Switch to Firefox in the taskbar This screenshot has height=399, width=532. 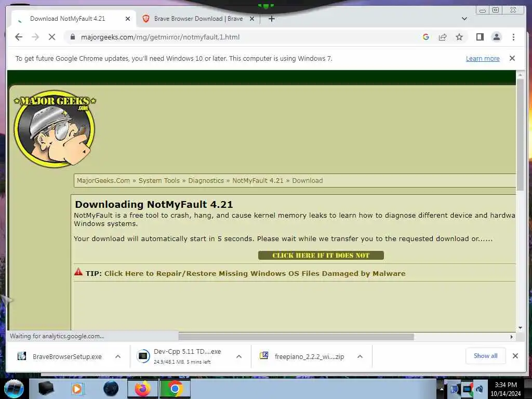point(143,389)
